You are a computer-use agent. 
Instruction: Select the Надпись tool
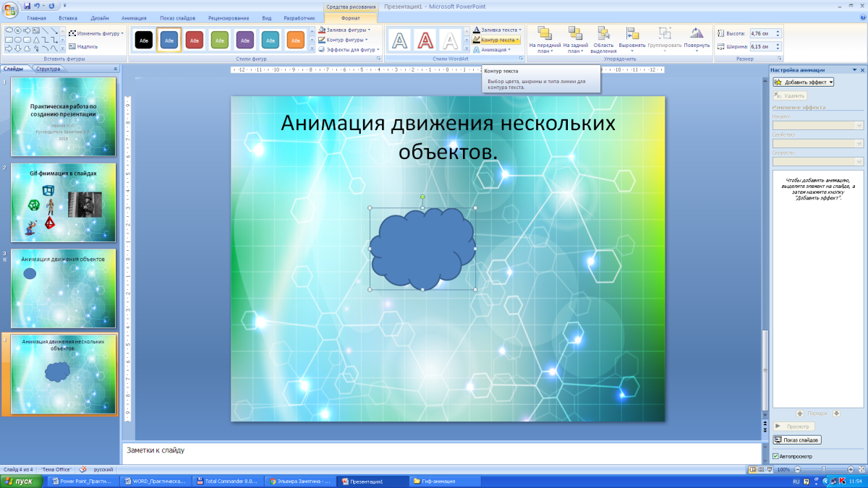(87, 47)
